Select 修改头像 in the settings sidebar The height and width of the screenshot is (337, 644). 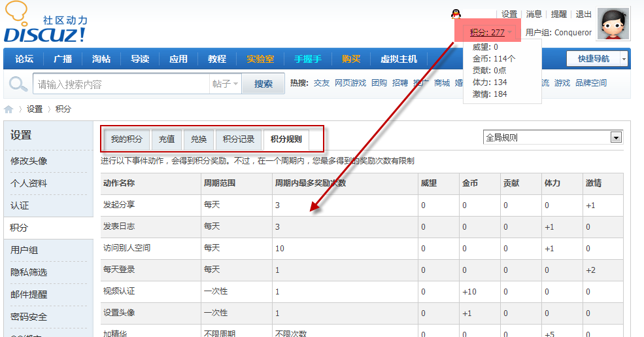29,161
